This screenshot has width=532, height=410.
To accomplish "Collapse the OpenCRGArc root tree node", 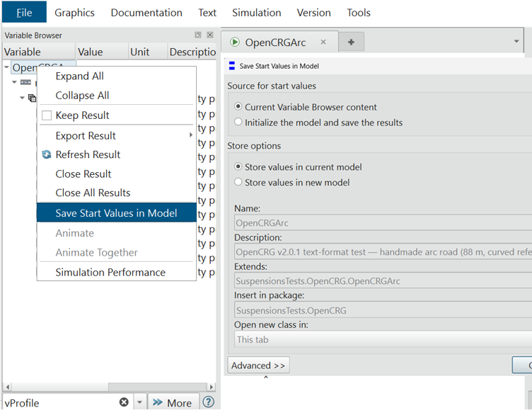I will pos(6,67).
